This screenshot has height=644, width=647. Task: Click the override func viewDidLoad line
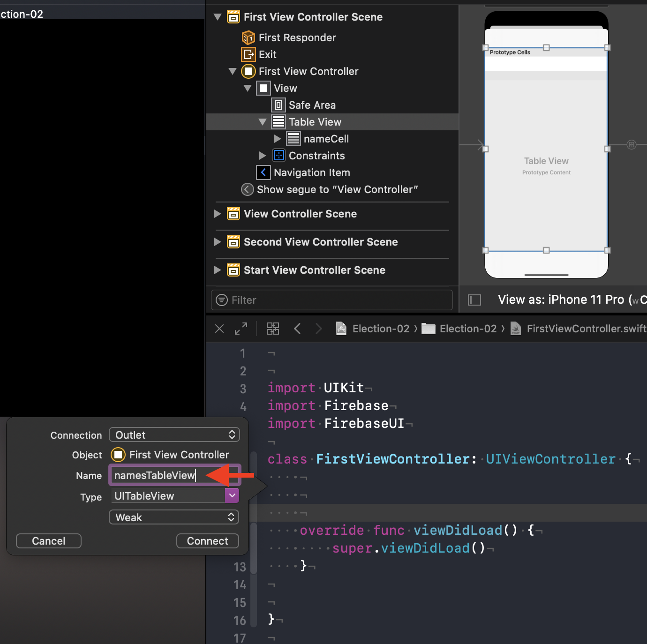coord(416,530)
